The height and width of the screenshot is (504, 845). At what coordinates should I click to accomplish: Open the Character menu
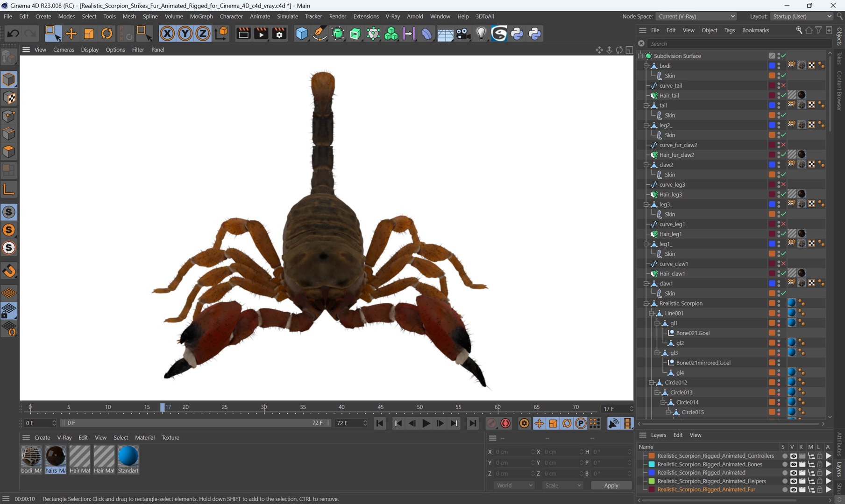(x=231, y=16)
